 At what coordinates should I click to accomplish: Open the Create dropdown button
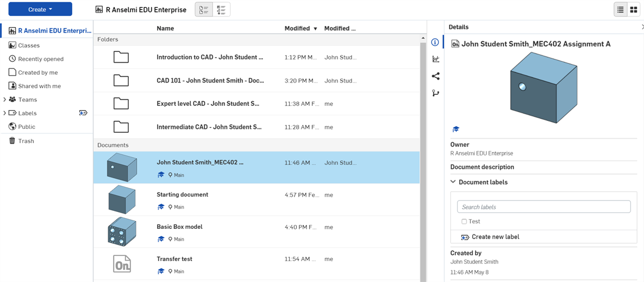(x=40, y=9)
